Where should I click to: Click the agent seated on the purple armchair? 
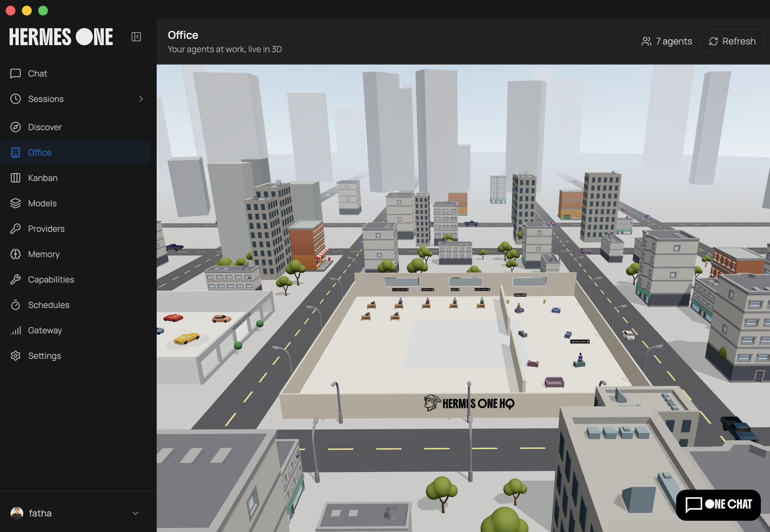pyautogui.click(x=519, y=308)
